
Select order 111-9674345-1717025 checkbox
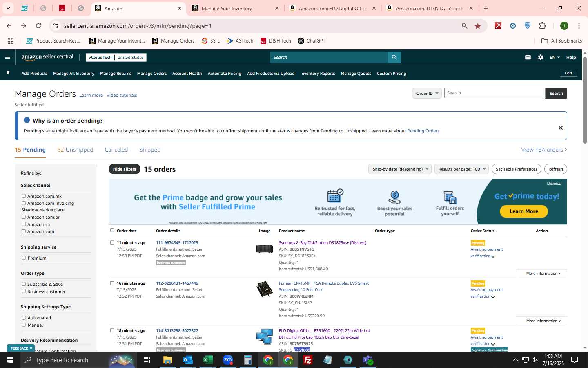coord(112,242)
